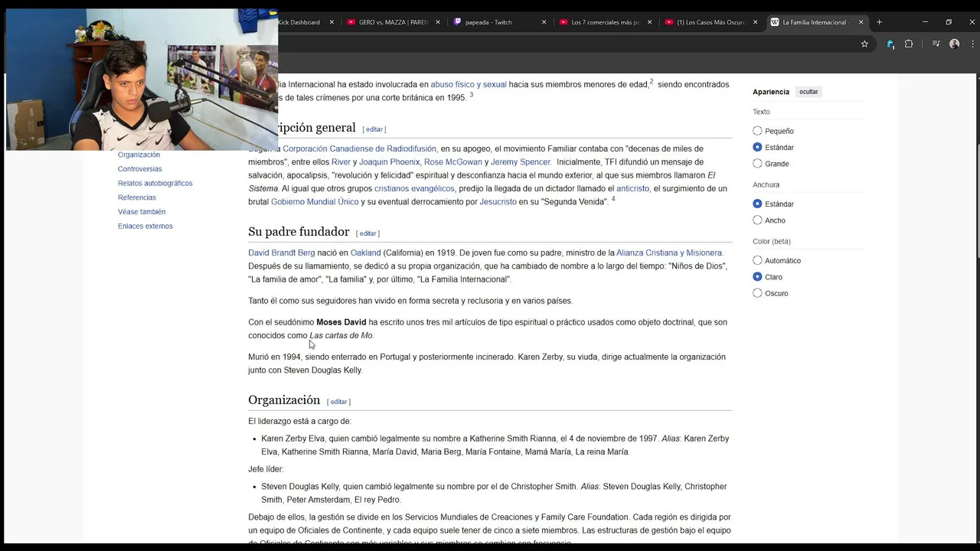The width and height of the screenshot is (980, 551).
Task: Select Estándar width option
Action: [x=757, y=204]
